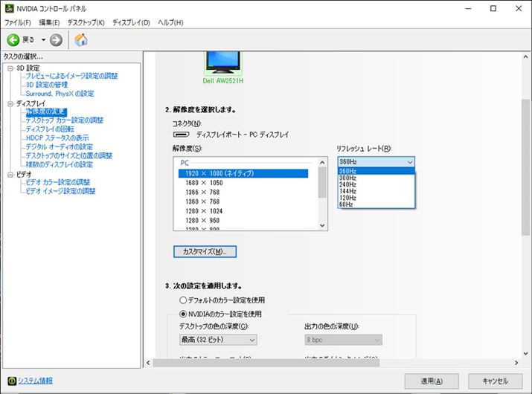532x394 pixels.
Task: Choose 120Hz refresh rate
Action: (376, 198)
